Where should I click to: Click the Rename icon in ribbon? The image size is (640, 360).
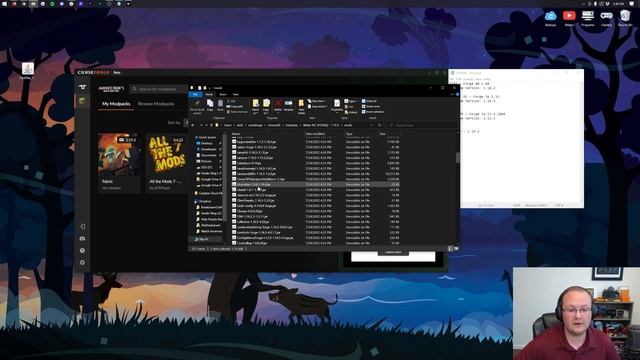289,104
